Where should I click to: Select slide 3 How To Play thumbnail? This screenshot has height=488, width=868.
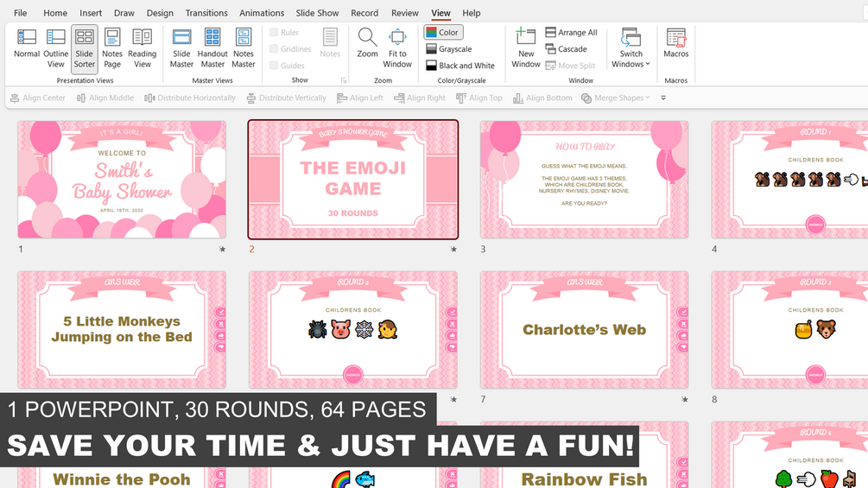click(585, 180)
